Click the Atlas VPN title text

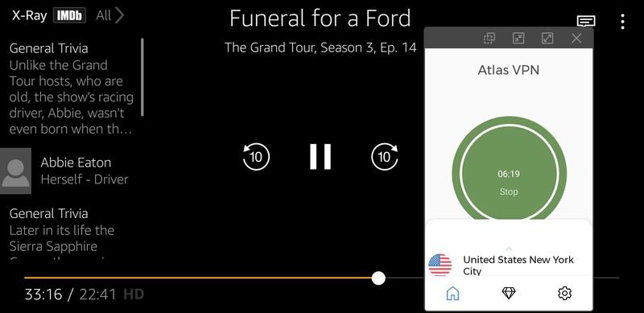509,70
